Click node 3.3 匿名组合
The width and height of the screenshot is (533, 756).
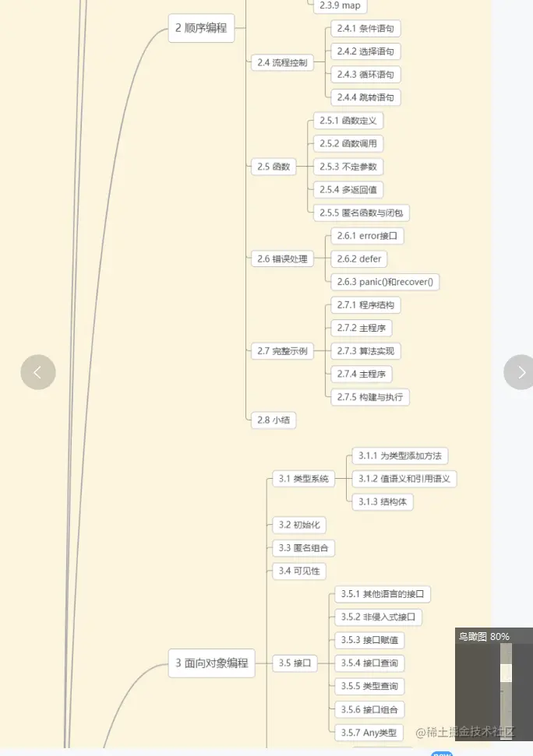click(303, 548)
